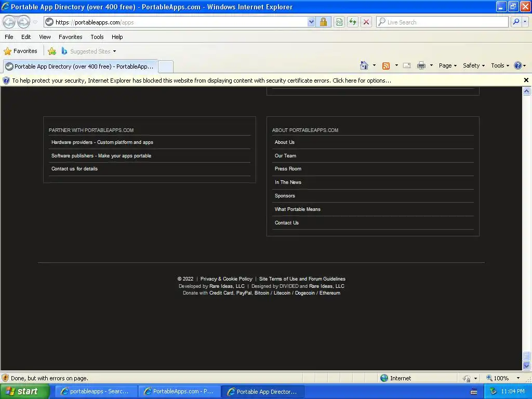Open the Safety command menu
The image size is (532, 399).
pyautogui.click(x=474, y=65)
